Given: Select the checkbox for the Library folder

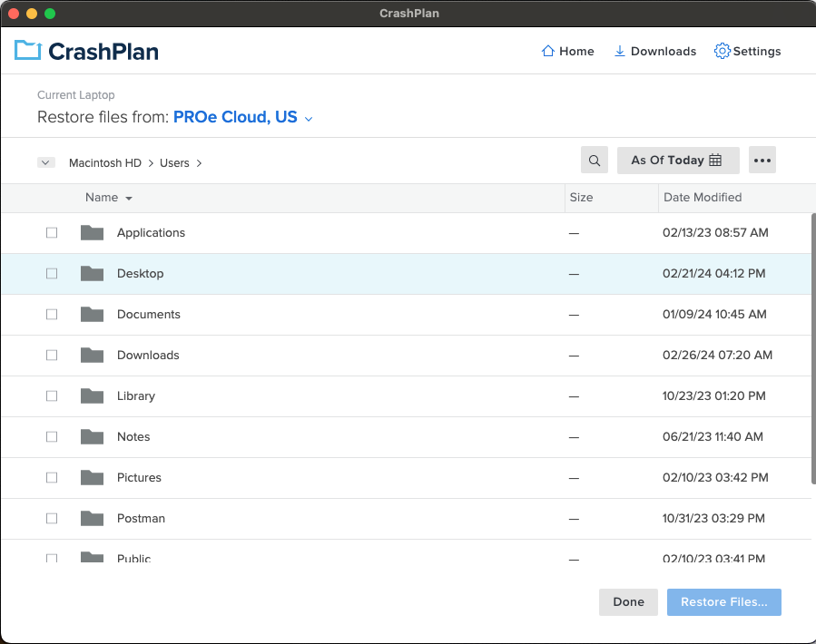Looking at the screenshot, I should tap(52, 395).
